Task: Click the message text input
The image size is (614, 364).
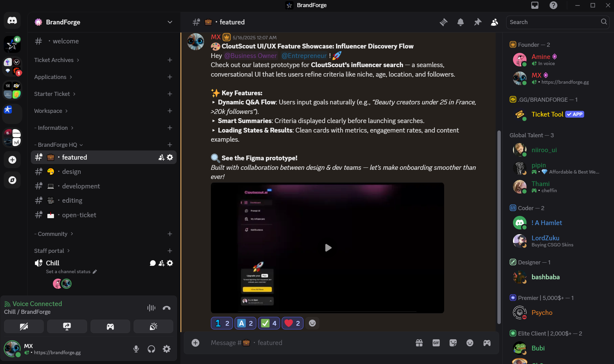Action: coord(309,343)
